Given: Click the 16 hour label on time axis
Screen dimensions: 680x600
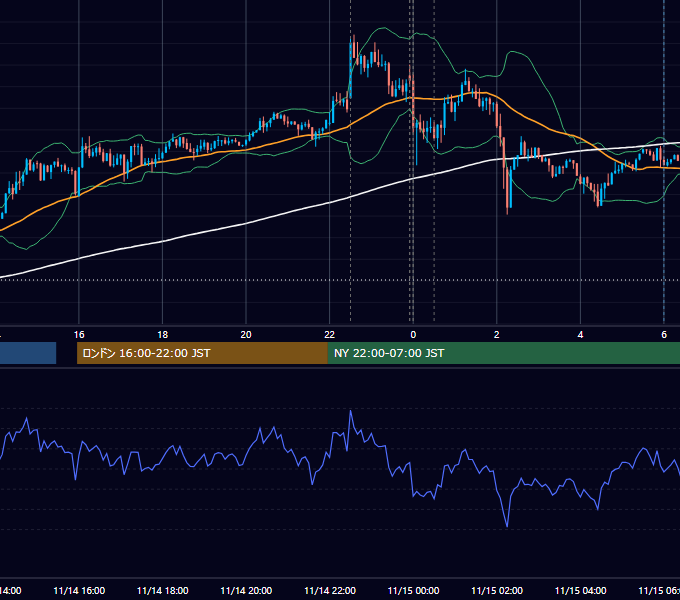Looking at the screenshot, I should tap(79, 335).
